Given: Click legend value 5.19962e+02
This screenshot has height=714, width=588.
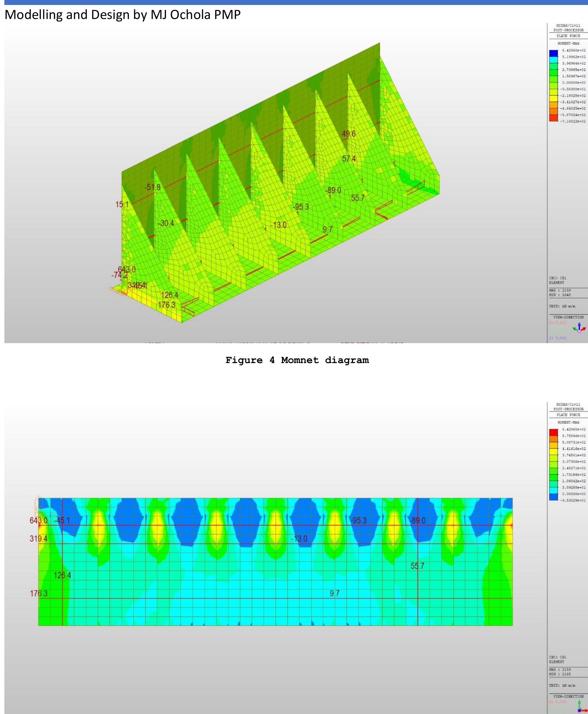Looking at the screenshot, I should point(574,57).
